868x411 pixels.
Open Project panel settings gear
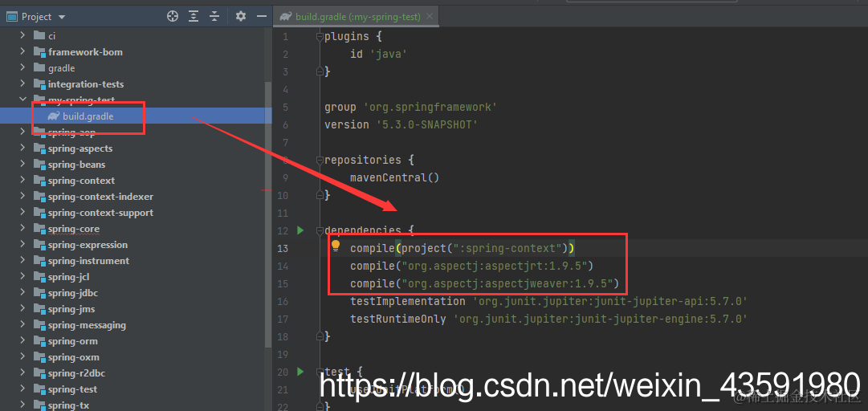240,17
